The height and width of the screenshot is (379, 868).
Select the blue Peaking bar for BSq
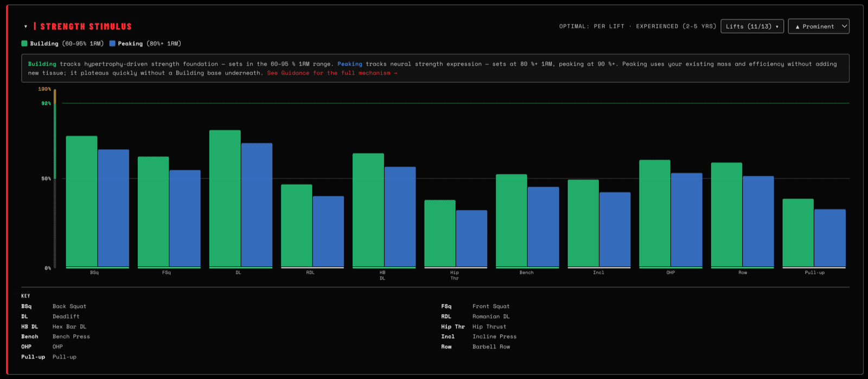coord(113,208)
